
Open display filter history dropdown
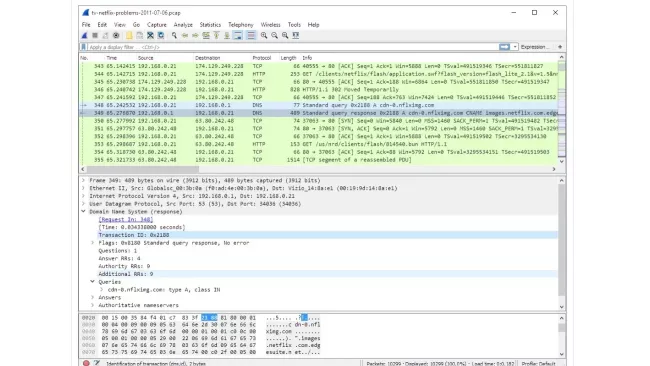pyautogui.click(x=515, y=47)
